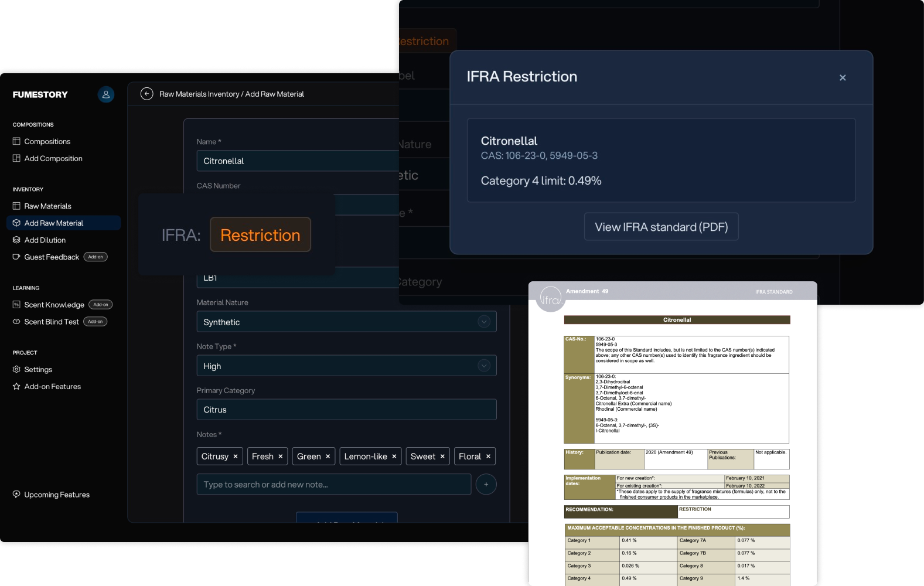Image resolution: width=924 pixels, height=586 pixels.
Task: Click the Primary Category field Citrus
Action: [347, 410]
